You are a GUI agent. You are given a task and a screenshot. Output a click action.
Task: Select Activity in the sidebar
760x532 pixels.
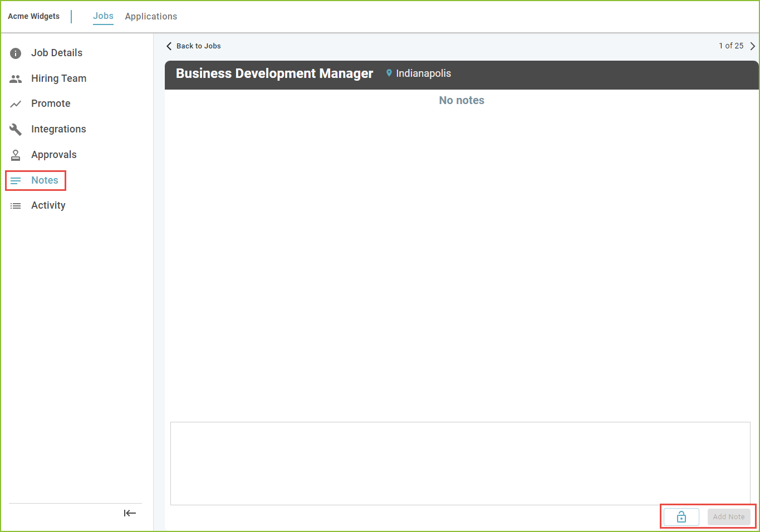[x=48, y=205]
